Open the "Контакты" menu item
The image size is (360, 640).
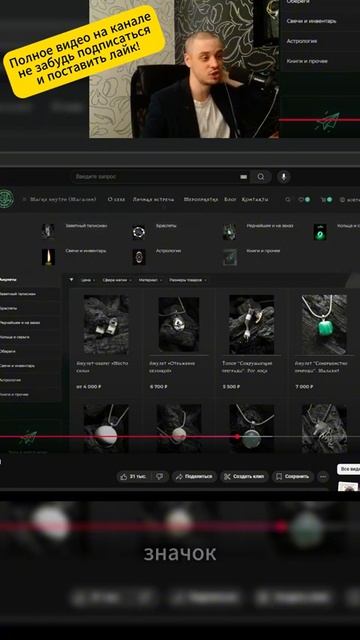[255, 199]
